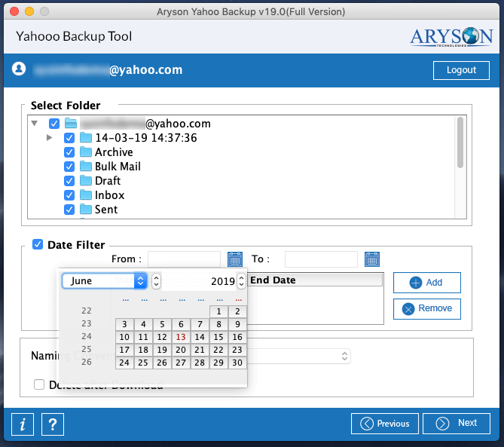The width and height of the screenshot is (504, 447).
Task: Select June 1 in the calendar
Action: click(x=218, y=311)
